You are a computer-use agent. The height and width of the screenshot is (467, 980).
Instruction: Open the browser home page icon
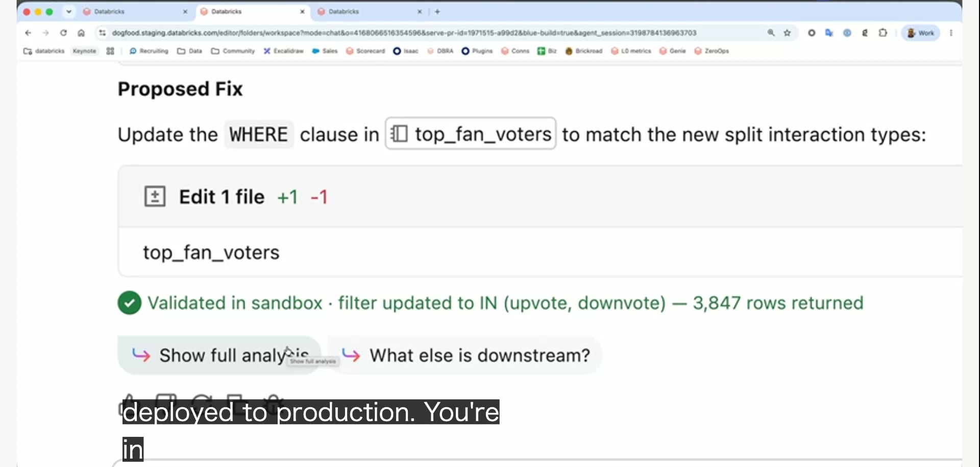click(x=81, y=33)
